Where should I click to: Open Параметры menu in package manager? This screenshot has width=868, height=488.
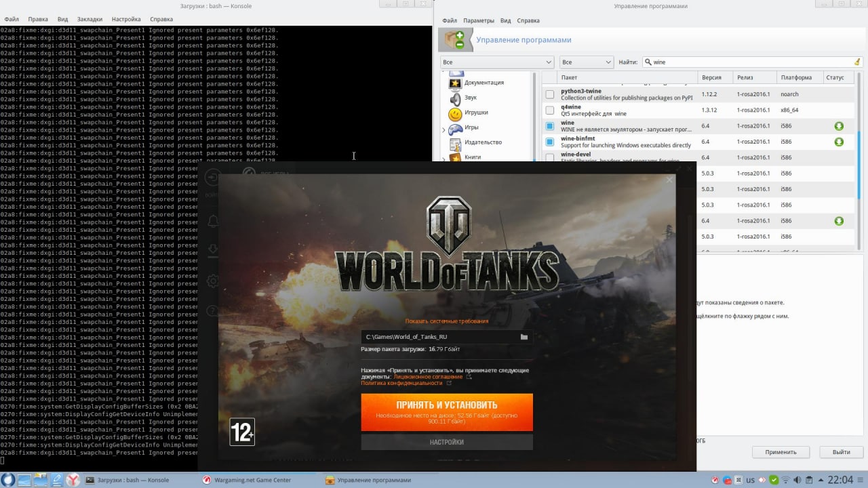[x=479, y=20]
